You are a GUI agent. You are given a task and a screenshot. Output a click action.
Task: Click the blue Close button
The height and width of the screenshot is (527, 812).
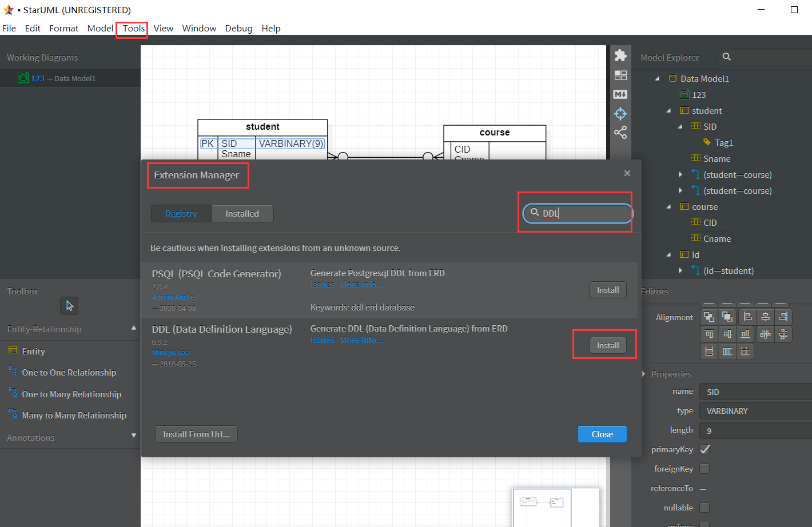[x=602, y=434]
